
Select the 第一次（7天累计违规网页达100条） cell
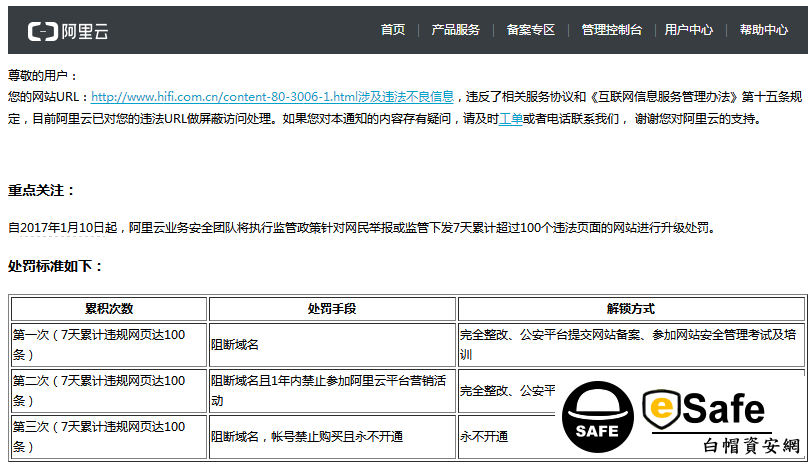click(109, 345)
